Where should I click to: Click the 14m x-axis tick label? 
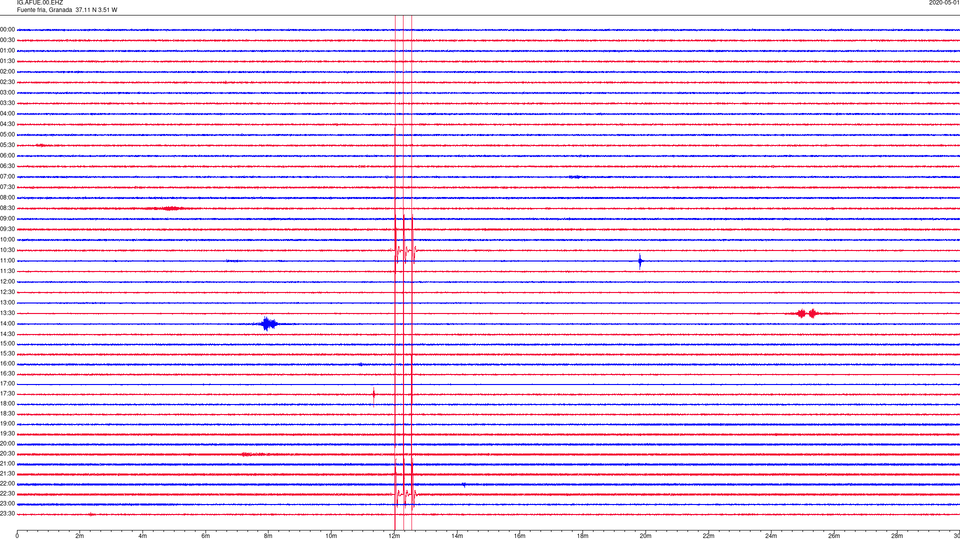click(457, 536)
